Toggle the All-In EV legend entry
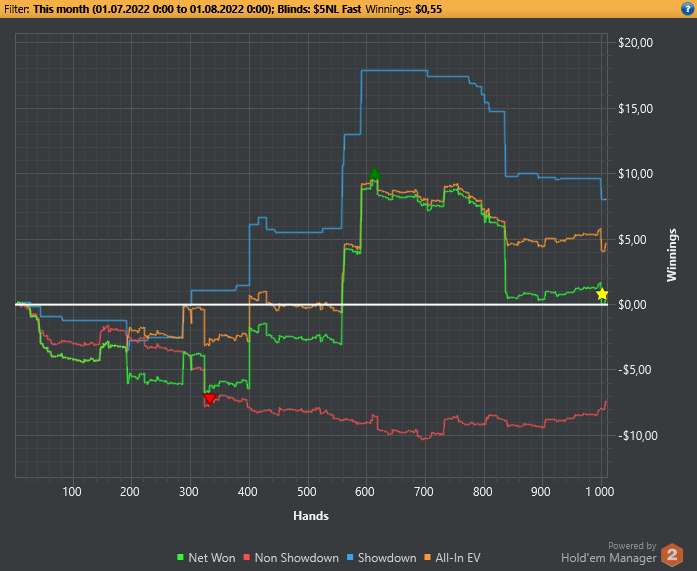This screenshot has width=697, height=571. pos(453,558)
